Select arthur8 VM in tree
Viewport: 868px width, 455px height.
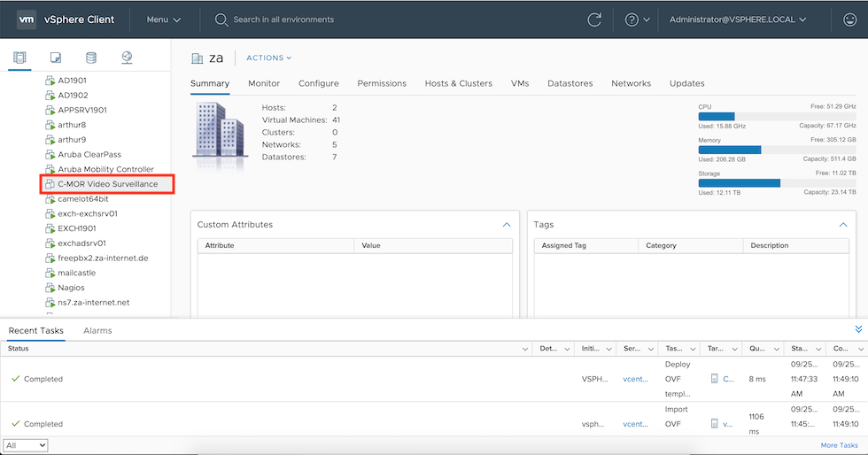[x=72, y=125]
